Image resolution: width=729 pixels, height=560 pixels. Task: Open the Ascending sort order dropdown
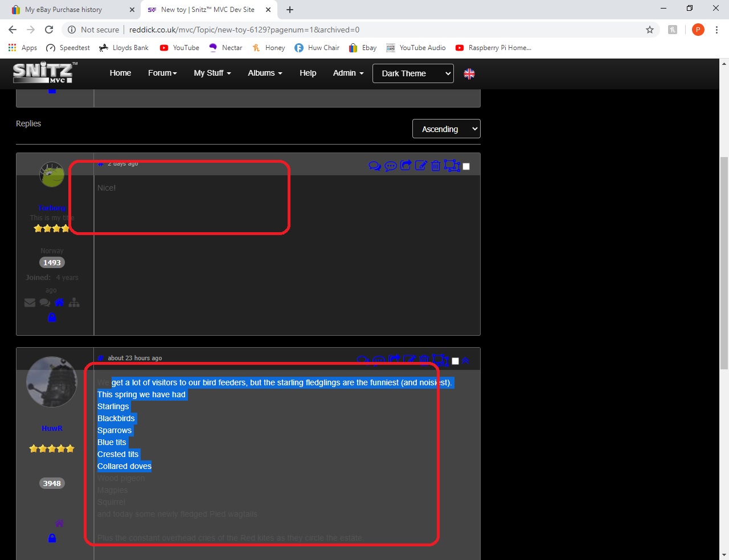point(446,129)
